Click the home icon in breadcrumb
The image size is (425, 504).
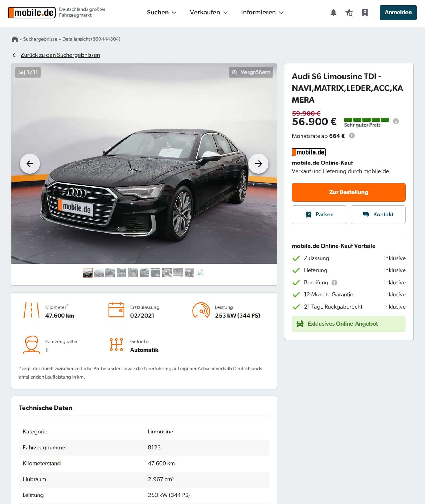tap(15, 39)
